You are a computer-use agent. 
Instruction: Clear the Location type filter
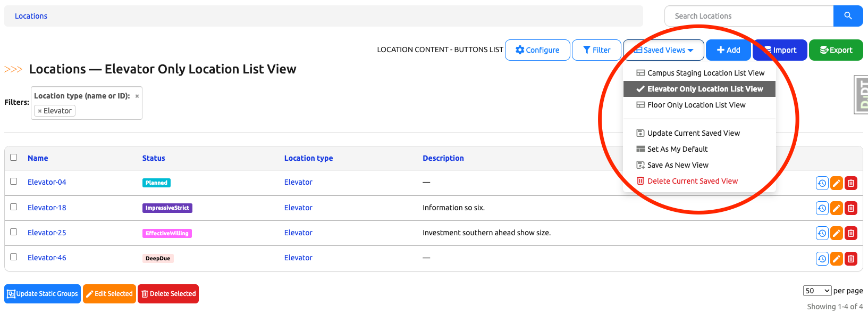[x=137, y=96]
